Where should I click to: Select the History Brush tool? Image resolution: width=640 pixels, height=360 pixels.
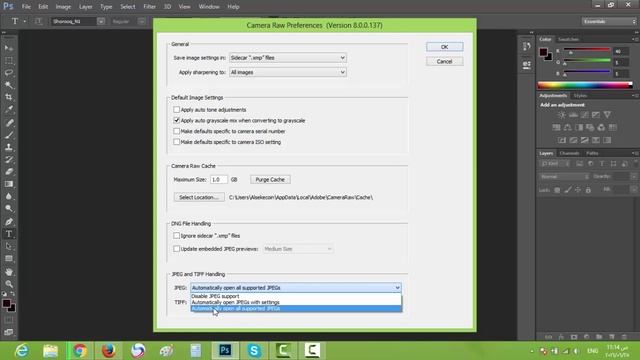[9, 159]
